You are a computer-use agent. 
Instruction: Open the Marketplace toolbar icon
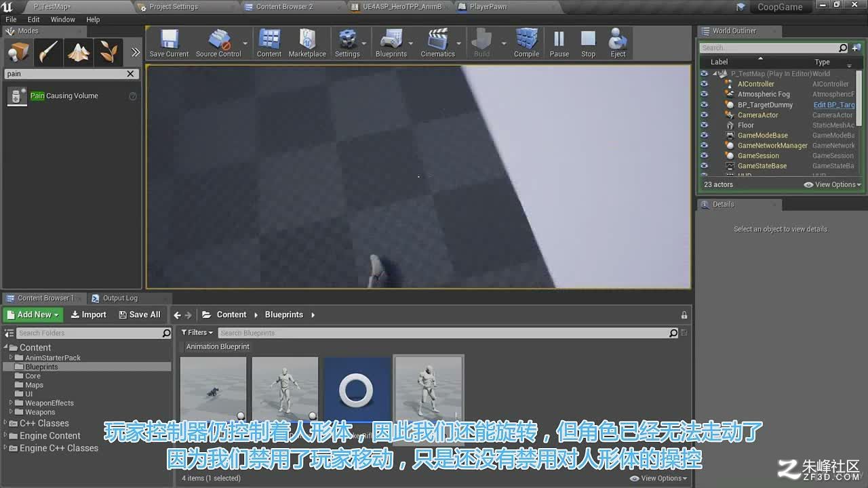click(307, 43)
